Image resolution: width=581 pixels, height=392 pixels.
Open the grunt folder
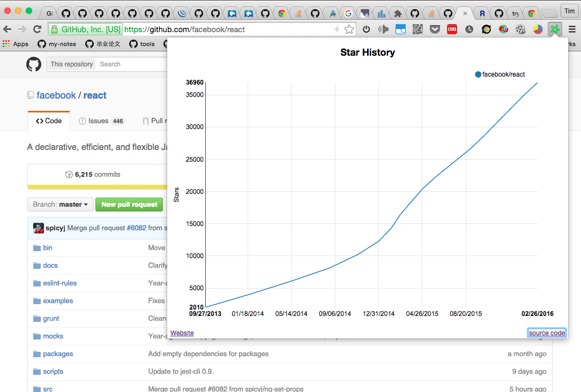(51, 319)
